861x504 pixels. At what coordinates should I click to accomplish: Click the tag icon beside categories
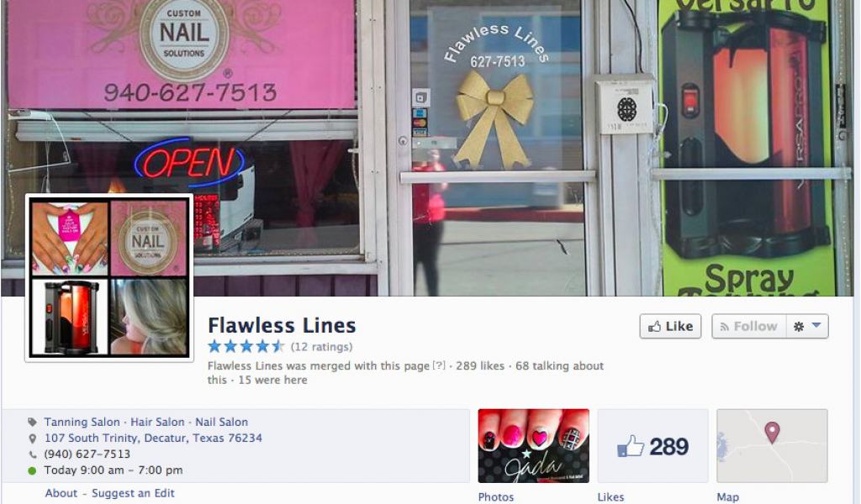click(x=33, y=423)
